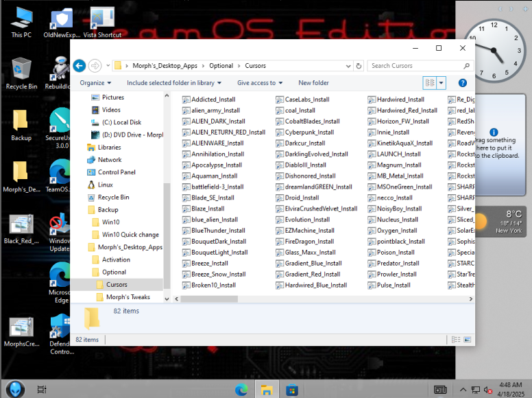Open the Backup folder on desktop

click(21, 126)
